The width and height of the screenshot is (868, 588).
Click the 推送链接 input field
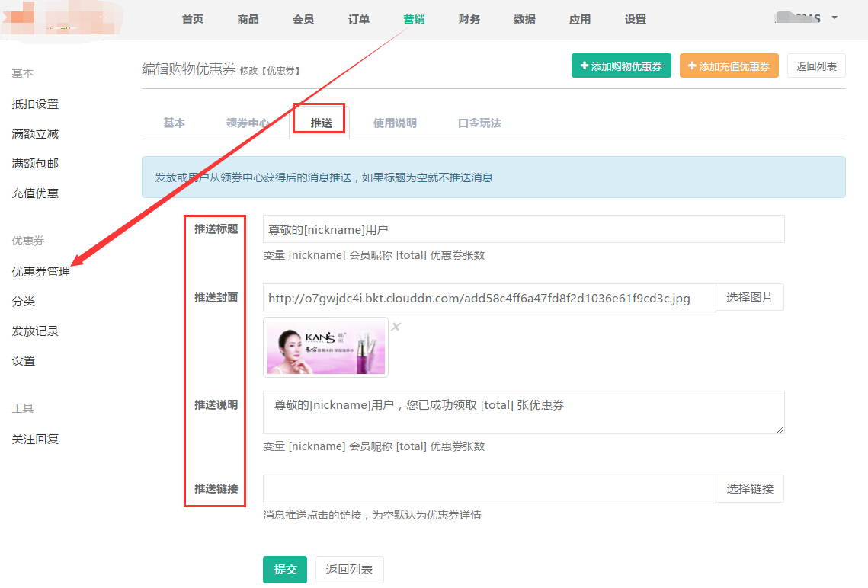(488, 489)
